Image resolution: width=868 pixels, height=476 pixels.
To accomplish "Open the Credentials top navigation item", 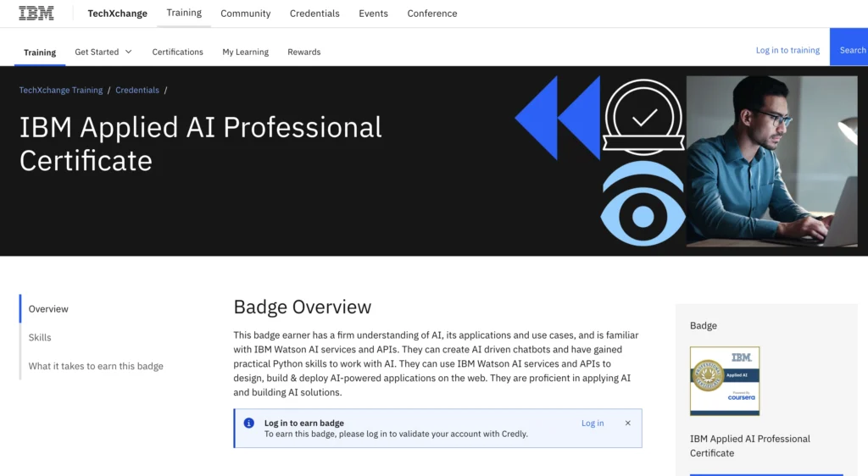I will (x=314, y=14).
